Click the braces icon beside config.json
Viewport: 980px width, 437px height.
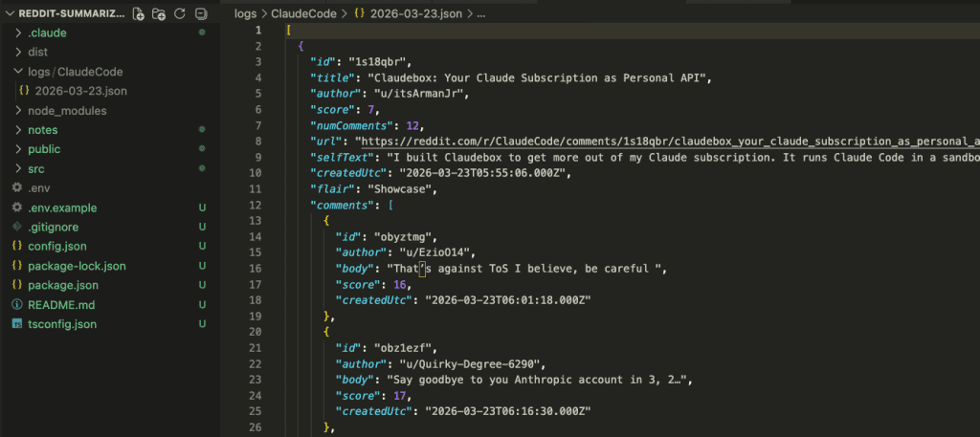(x=17, y=246)
